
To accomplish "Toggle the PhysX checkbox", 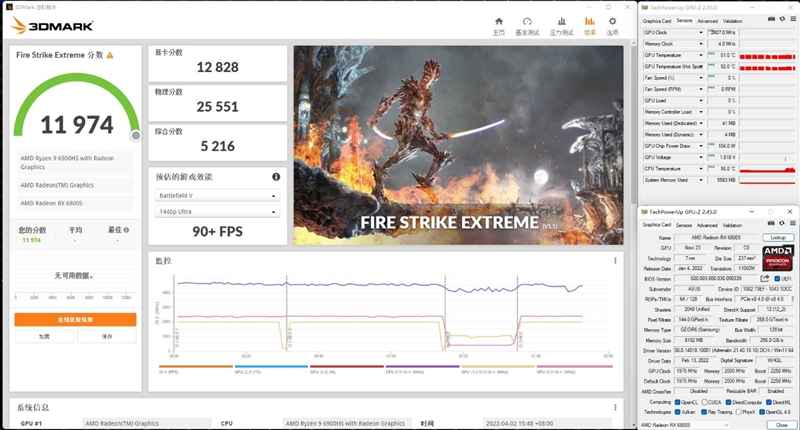I will click(737, 412).
